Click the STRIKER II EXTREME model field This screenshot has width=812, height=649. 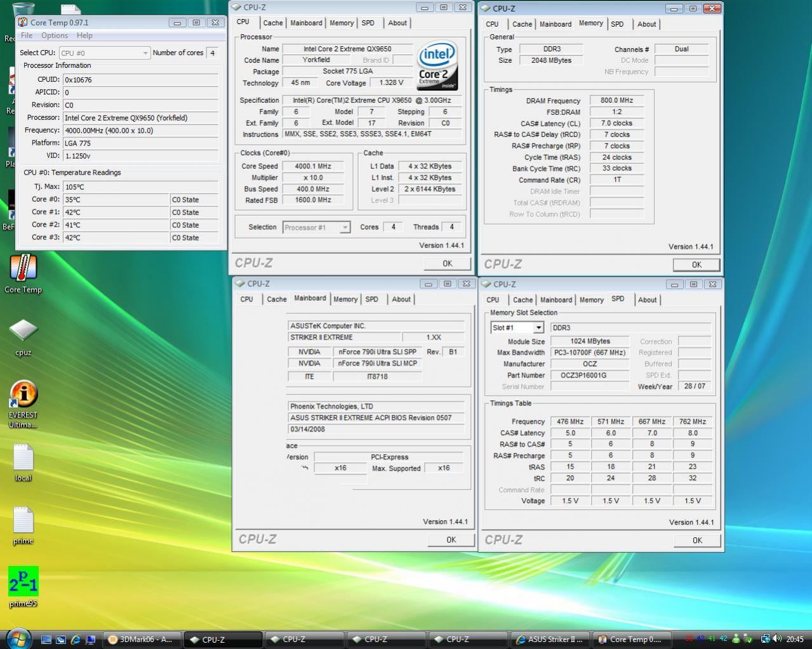click(345, 338)
